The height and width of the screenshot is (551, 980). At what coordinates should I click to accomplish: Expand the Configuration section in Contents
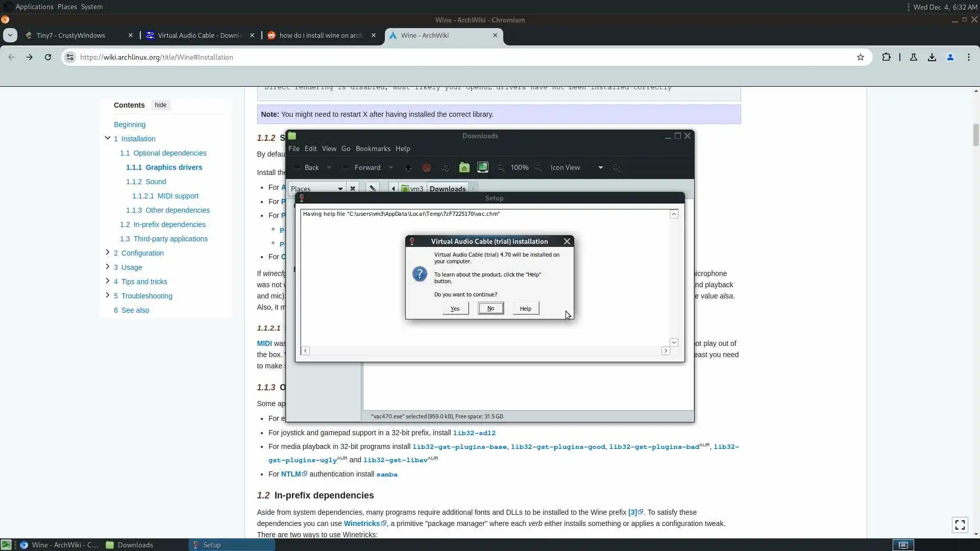pyautogui.click(x=107, y=253)
